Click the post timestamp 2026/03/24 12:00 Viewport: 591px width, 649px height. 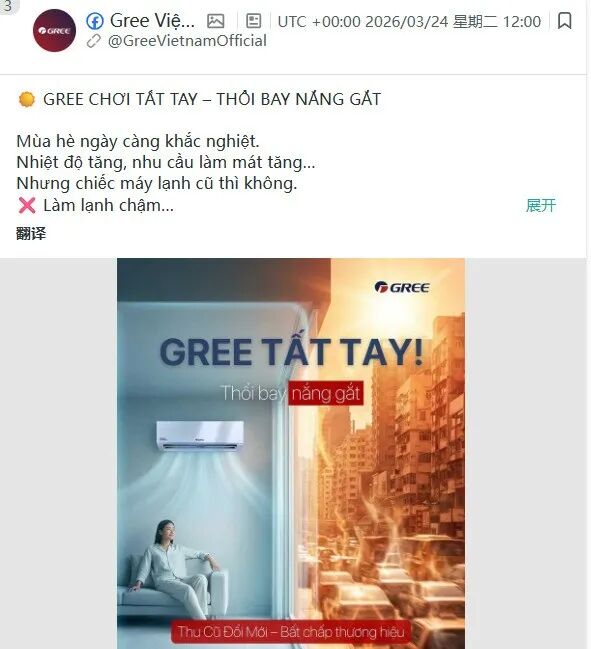coord(409,22)
